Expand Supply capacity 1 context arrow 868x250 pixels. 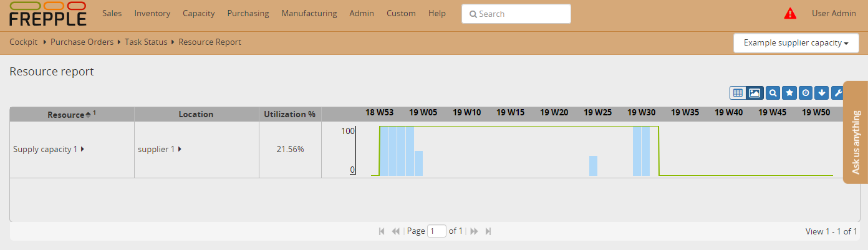82,150
